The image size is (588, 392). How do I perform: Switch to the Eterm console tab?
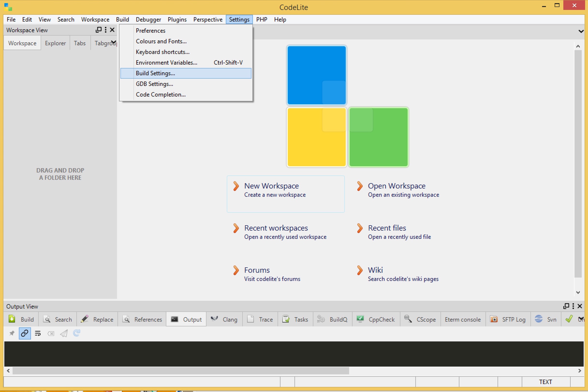pyautogui.click(x=463, y=319)
